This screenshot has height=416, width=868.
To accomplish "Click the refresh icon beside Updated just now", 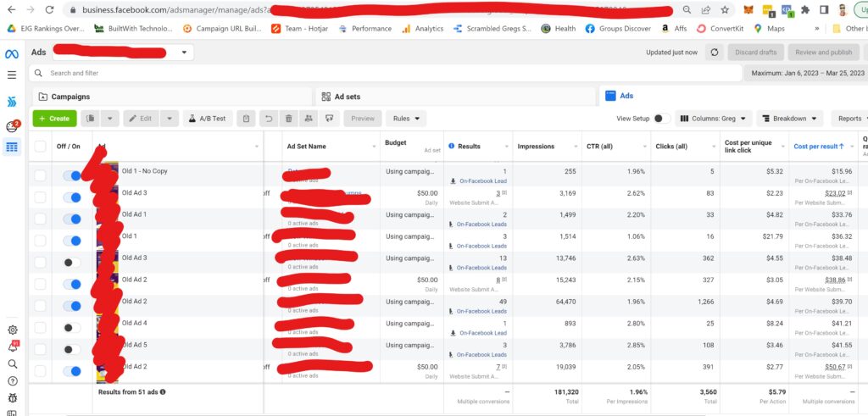I will coord(715,53).
